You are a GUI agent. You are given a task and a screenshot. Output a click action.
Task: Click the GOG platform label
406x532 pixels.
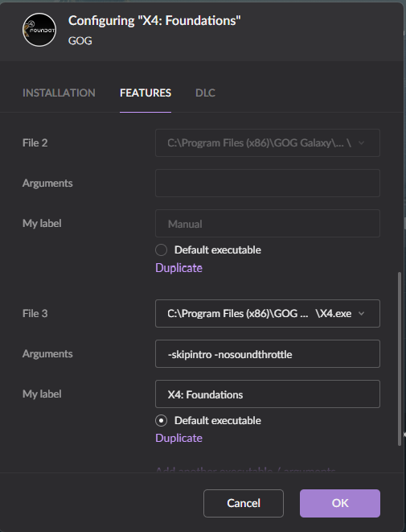coord(80,41)
